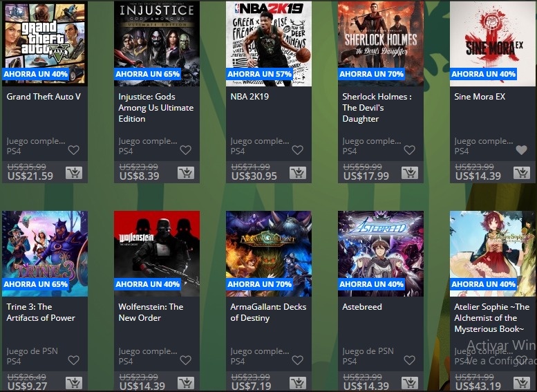Open Atelier Sophie title link
Screen dimensions: 537x392
[492, 317]
